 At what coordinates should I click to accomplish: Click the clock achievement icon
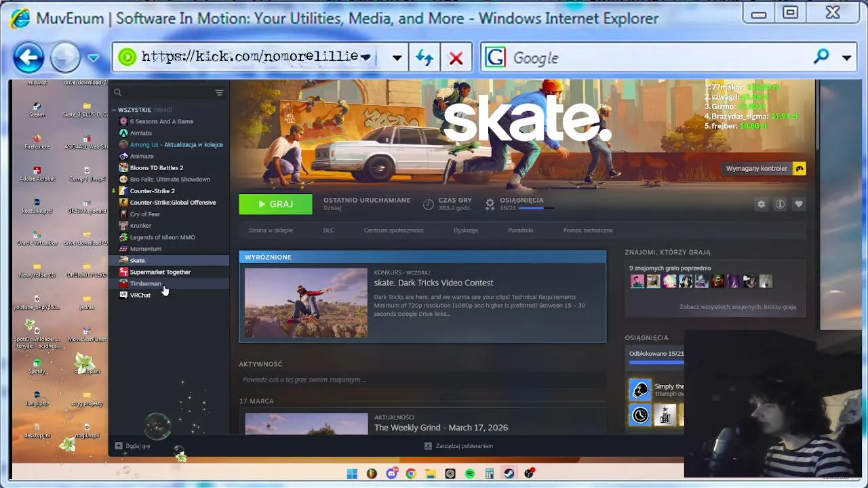pyautogui.click(x=640, y=415)
